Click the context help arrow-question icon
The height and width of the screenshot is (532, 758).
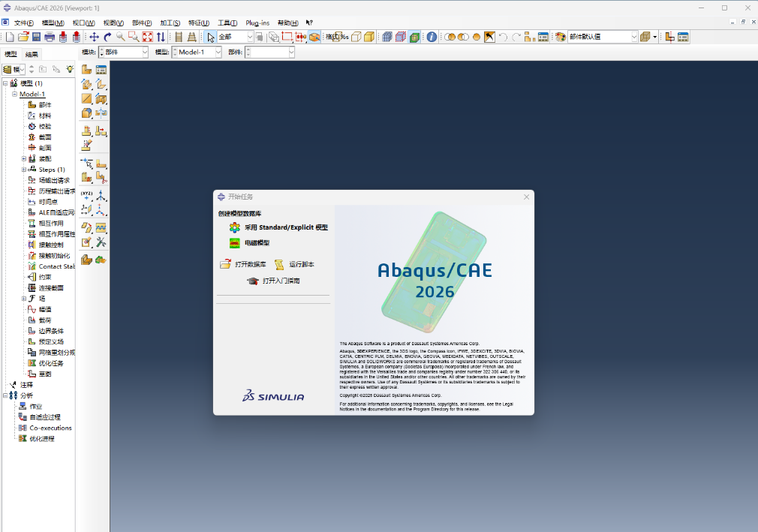[309, 23]
